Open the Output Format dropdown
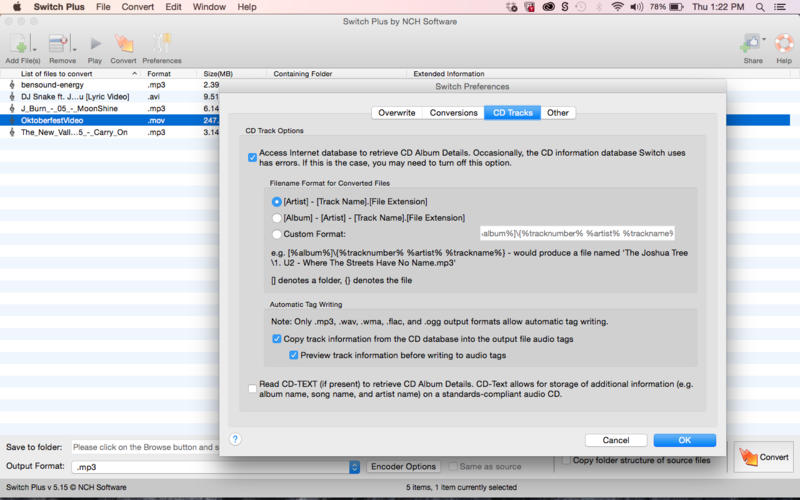The width and height of the screenshot is (800, 500). tap(354, 467)
